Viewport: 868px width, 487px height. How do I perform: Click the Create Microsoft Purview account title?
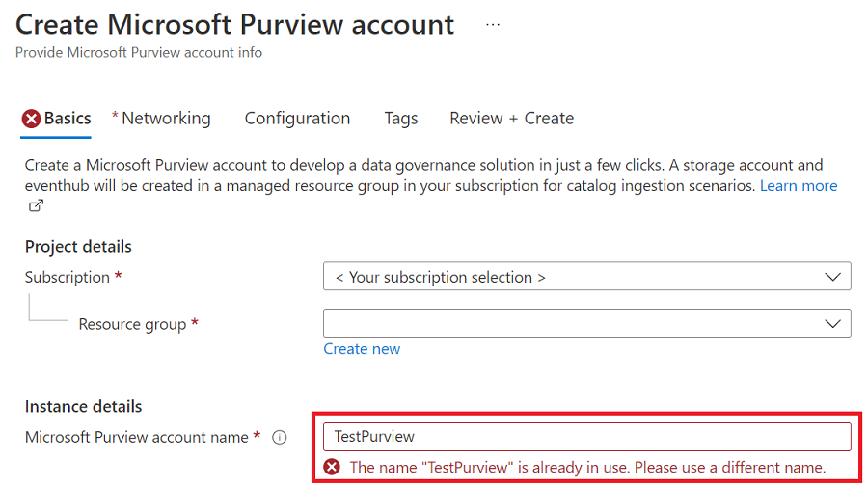click(x=235, y=25)
